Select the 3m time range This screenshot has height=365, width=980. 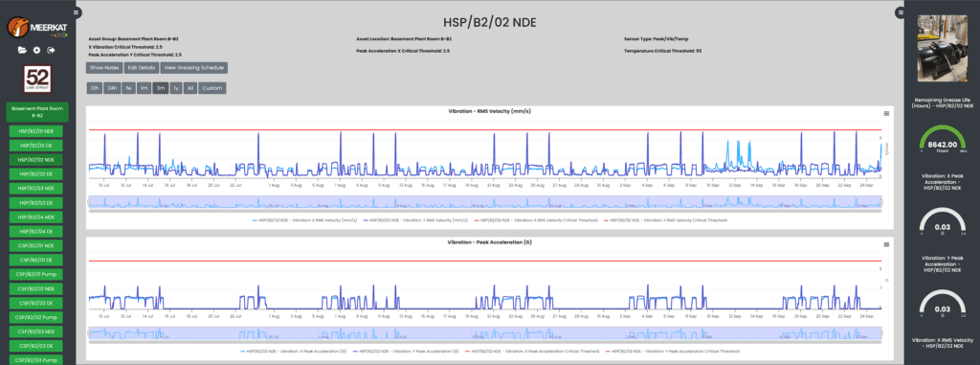click(160, 88)
